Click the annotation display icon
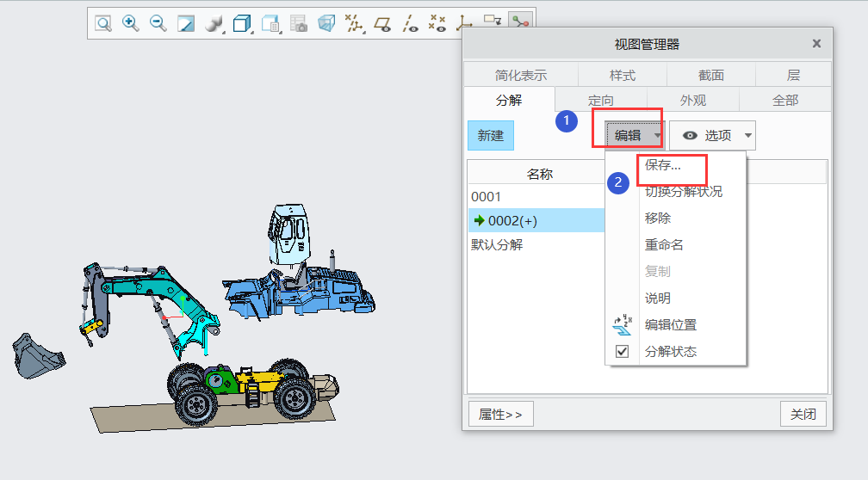The width and height of the screenshot is (868, 480). click(x=493, y=21)
